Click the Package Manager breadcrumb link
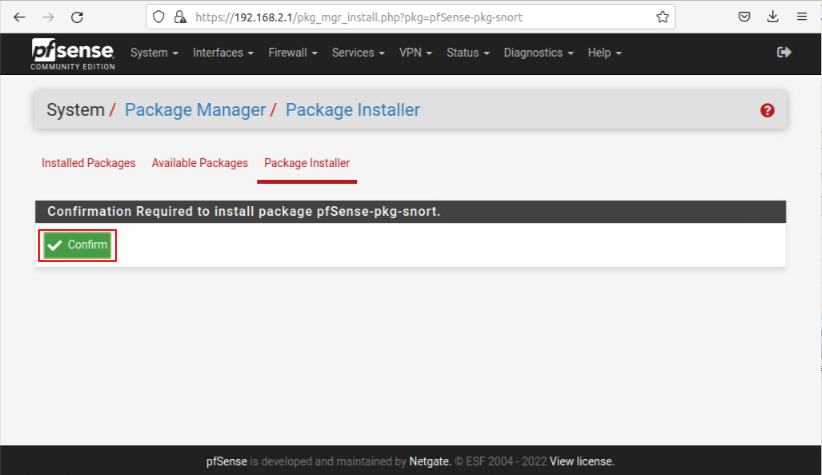 pyautogui.click(x=195, y=110)
